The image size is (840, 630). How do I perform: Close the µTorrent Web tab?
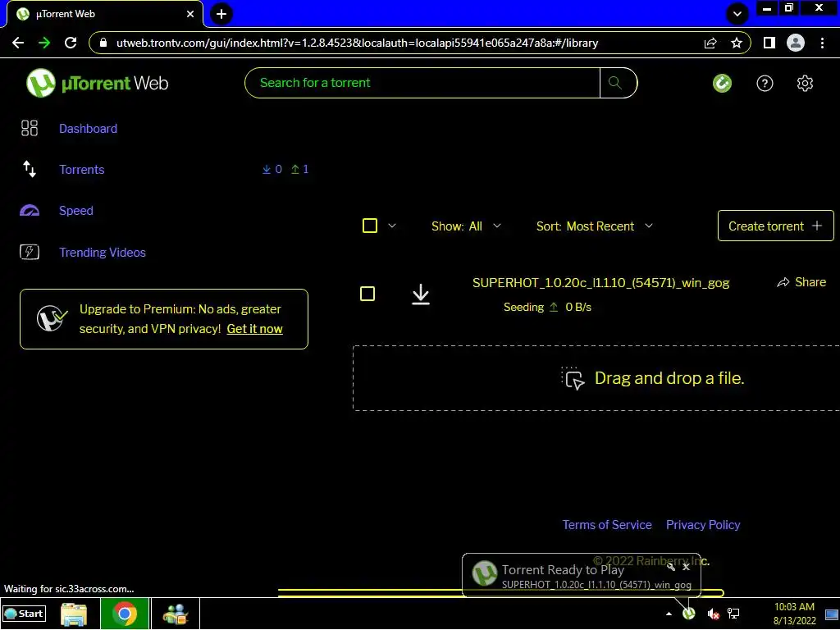pos(190,14)
